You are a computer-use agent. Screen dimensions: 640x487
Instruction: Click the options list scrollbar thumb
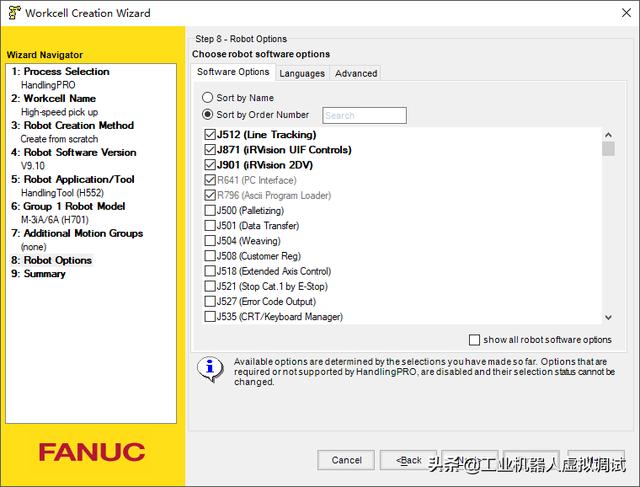608,149
